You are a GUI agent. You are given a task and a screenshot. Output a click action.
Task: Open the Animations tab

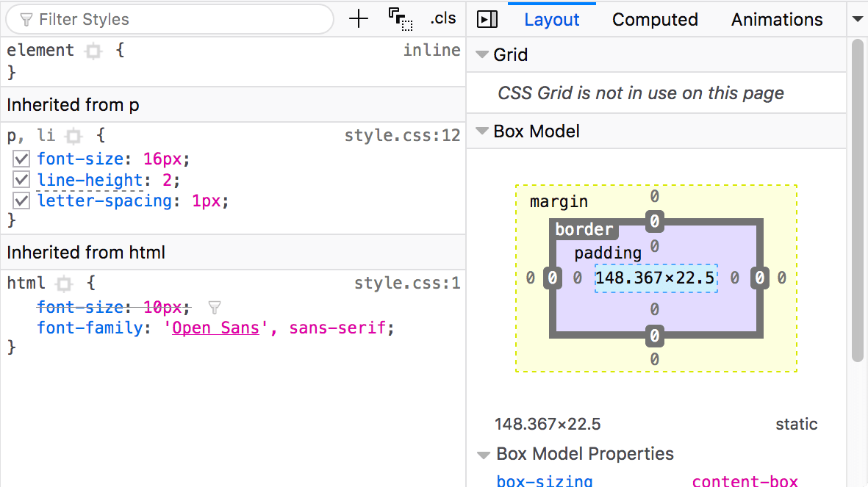(776, 19)
